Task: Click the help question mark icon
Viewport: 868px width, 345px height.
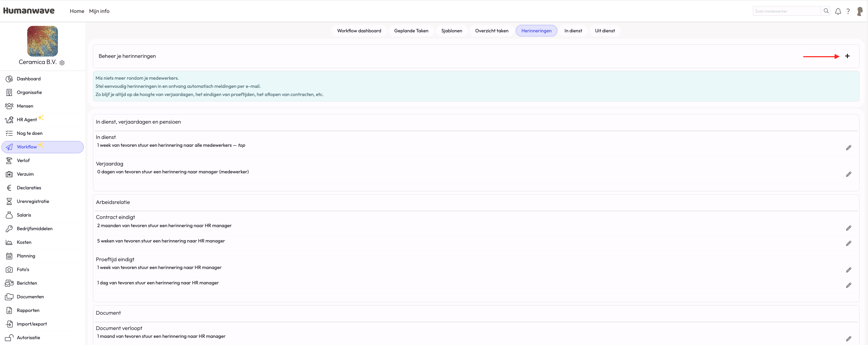Action: coord(848,11)
